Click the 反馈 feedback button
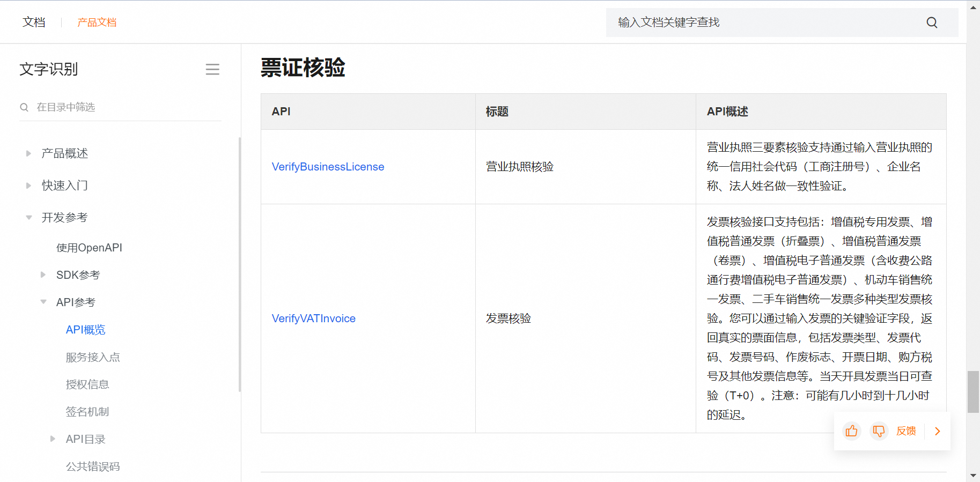Image resolution: width=980 pixels, height=482 pixels. (x=906, y=431)
